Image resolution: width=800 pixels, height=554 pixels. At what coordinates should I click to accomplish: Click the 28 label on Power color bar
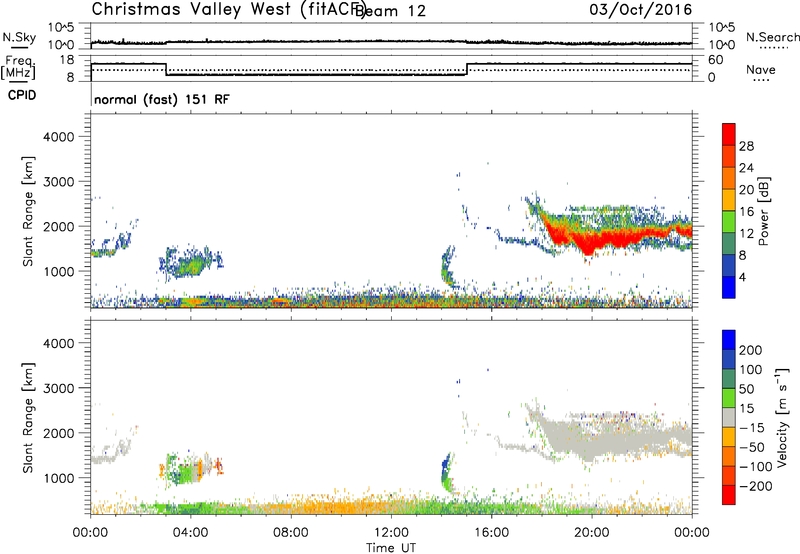coord(746,146)
